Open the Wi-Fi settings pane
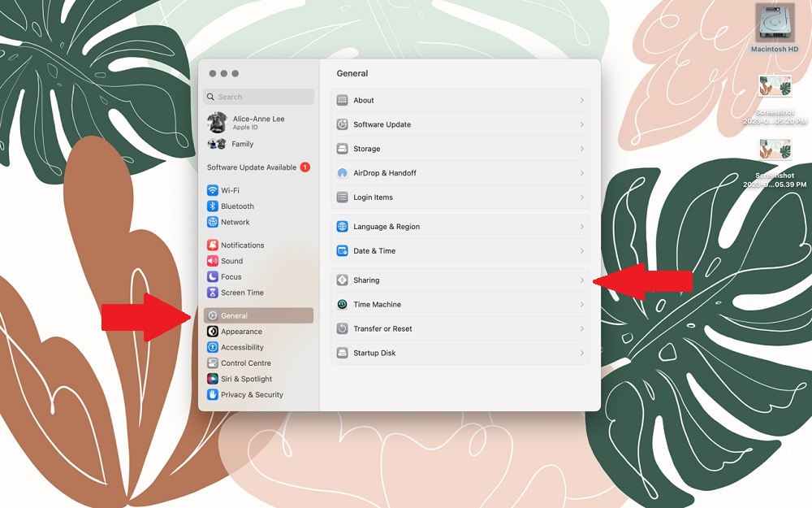 (x=258, y=190)
